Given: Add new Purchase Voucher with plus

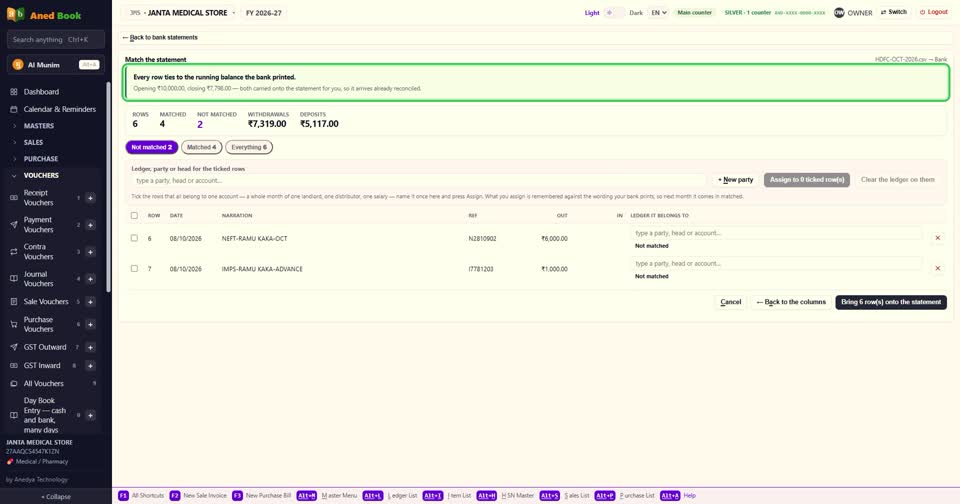Looking at the screenshot, I should pos(90,325).
